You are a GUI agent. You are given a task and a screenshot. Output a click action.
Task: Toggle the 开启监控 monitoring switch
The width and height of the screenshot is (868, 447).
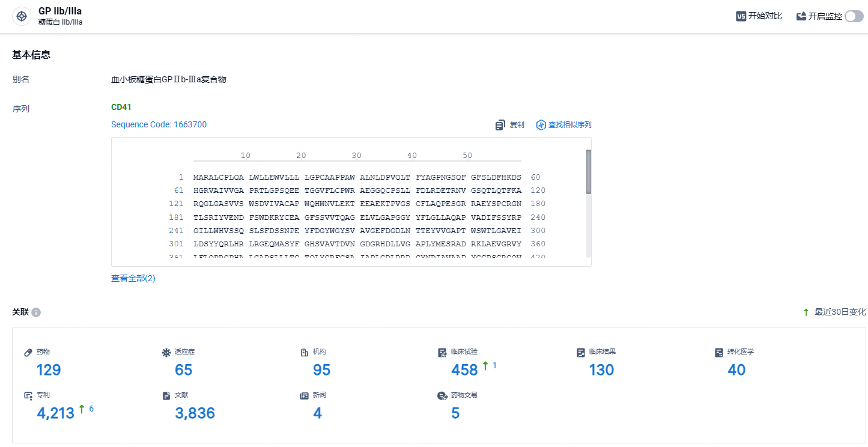click(x=854, y=16)
